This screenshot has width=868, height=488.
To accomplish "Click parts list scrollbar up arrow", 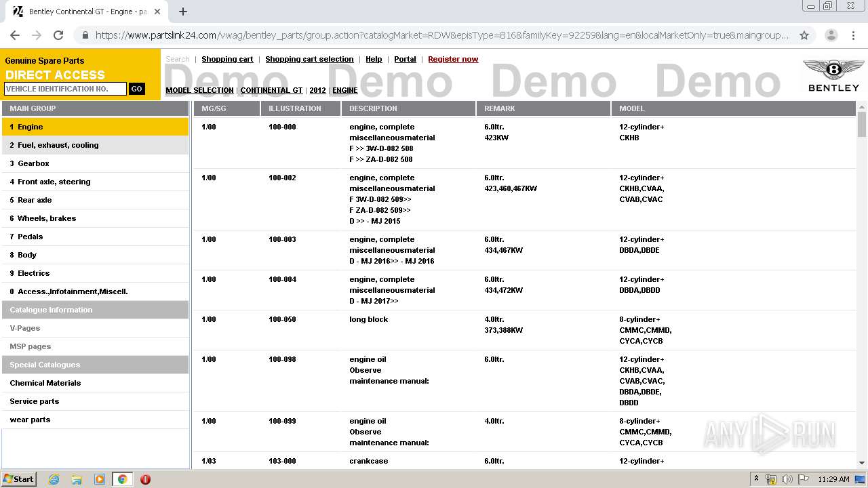I will [862, 106].
